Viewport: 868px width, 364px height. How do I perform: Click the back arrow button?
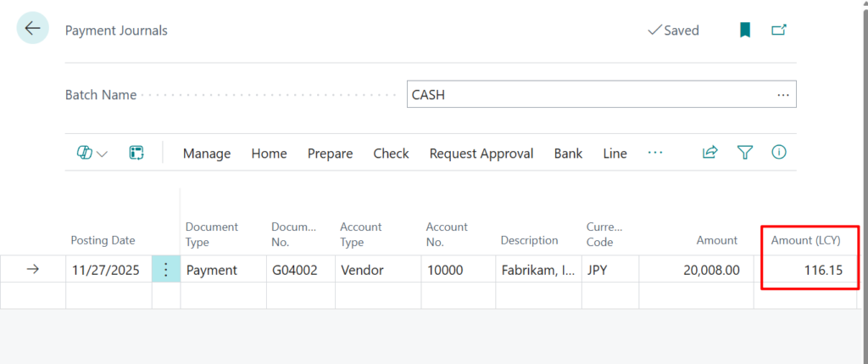33,29
